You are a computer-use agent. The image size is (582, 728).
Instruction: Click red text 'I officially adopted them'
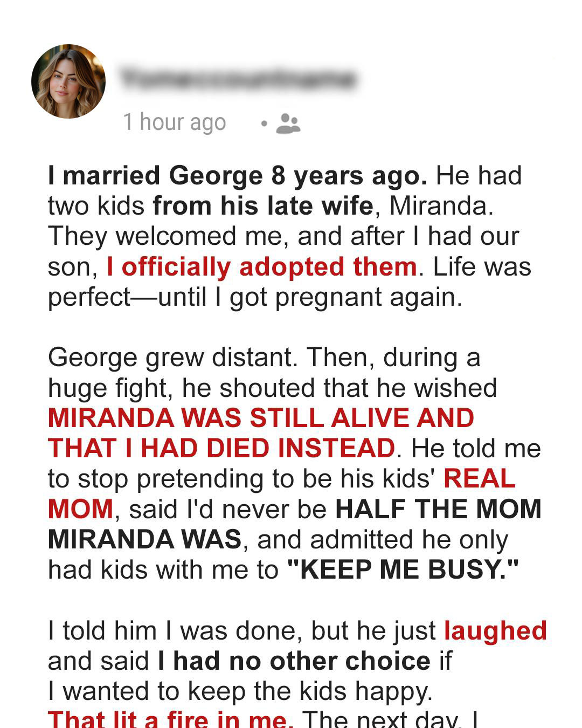[x=262, y=267]
